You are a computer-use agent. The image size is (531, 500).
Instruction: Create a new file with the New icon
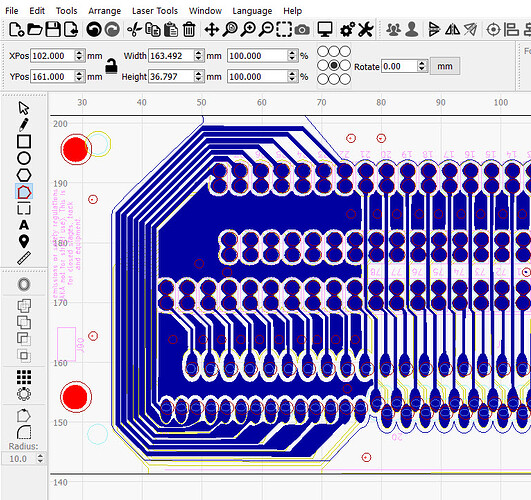click(x=16, y=29)
